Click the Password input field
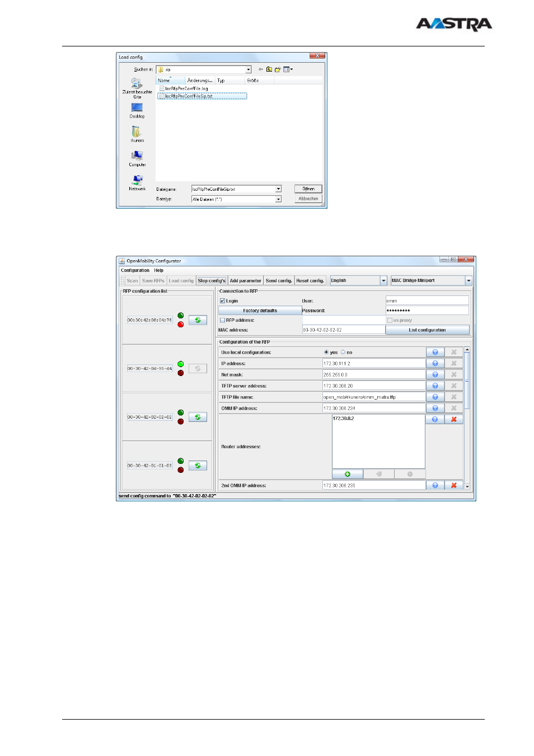534x756 pixels. (427, 311)
